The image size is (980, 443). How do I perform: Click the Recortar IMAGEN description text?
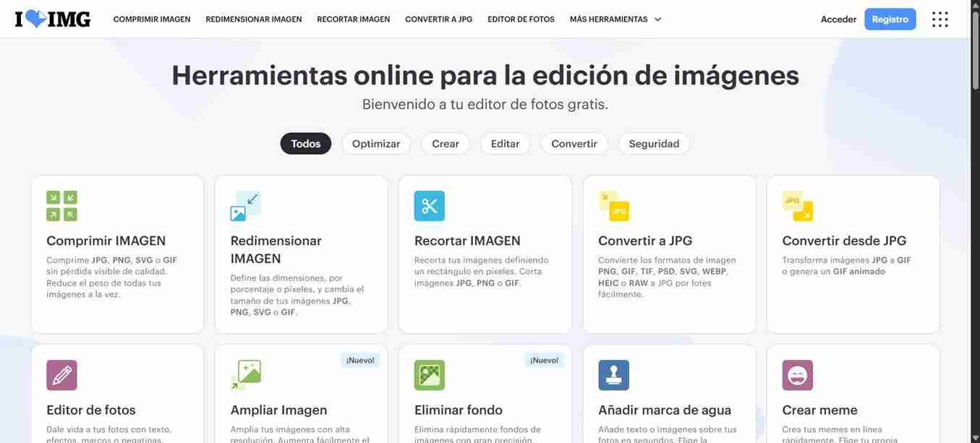pos(482,272)
